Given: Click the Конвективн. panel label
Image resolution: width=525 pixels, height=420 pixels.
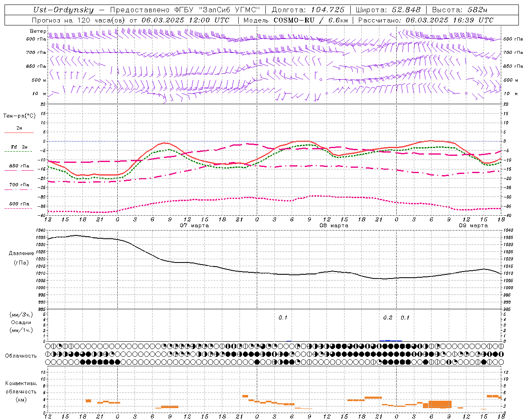Looking at the screenshot, I should coord(21,383).
